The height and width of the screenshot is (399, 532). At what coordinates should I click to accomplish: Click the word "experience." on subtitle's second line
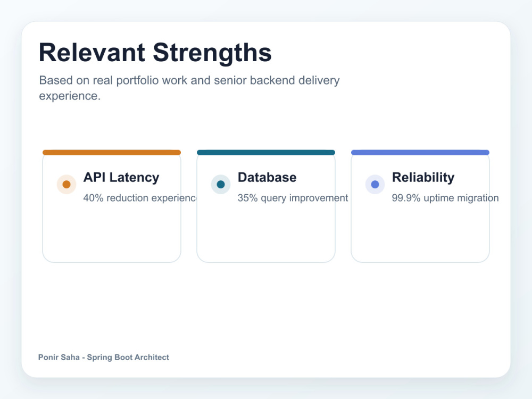[x=70, y=96]
